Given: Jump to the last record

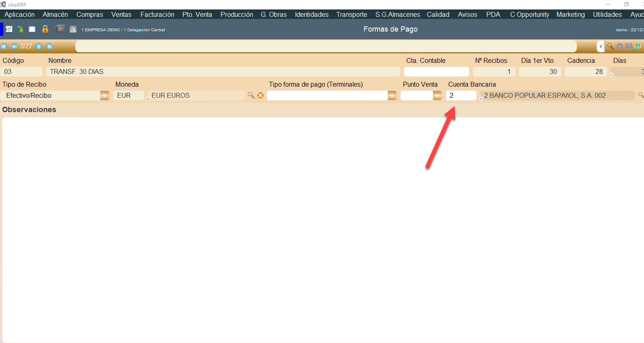Looking at the screenshot, I should click(x=49, y=46).
